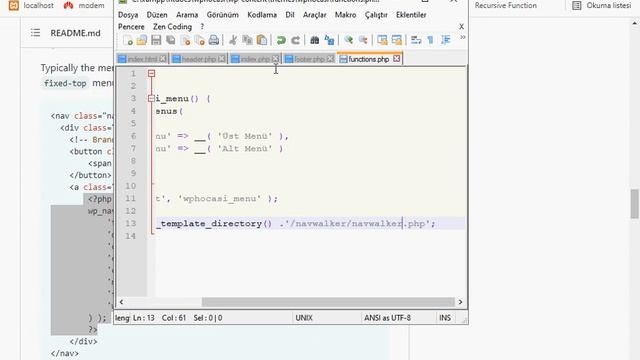Viewport: 640px width, 360px height.
Task: Click the Paste clipboard icon
Action: pyautogui.click(x=262, y=40)
